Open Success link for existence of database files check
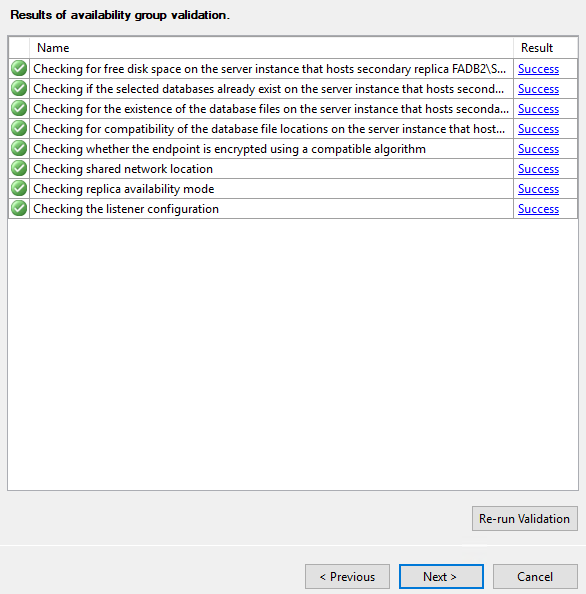 point(538,109)
